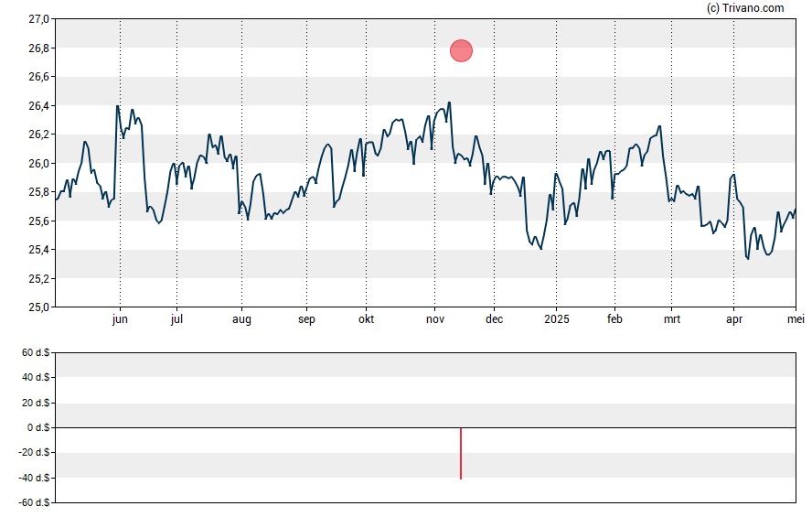Select the 'sep' month label
812x517 pixels.
306,319
